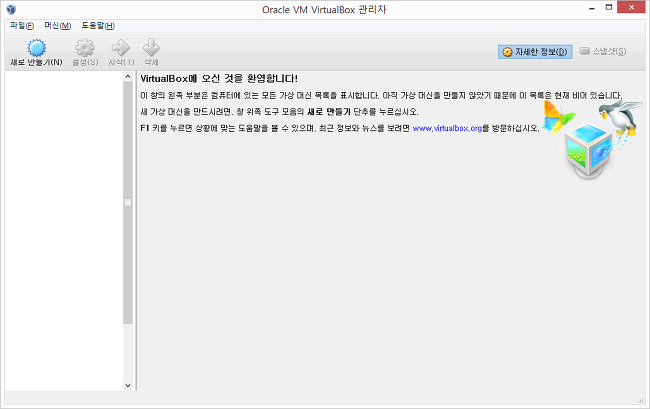Screen dimensions: 650x409
Task: Click the VM list vertical scrollbar thumb
Action: (128, 202)
